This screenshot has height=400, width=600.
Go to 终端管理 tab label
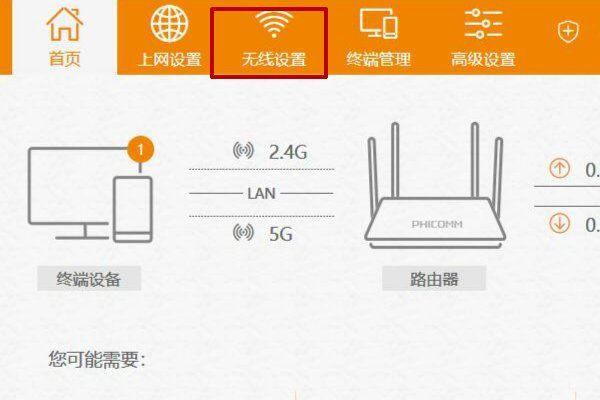coord(378,60)
